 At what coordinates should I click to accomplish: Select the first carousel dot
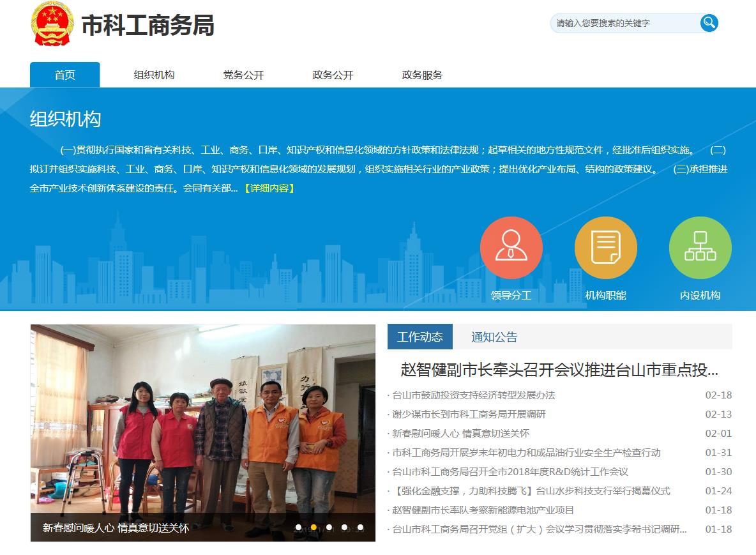(298, 528)
